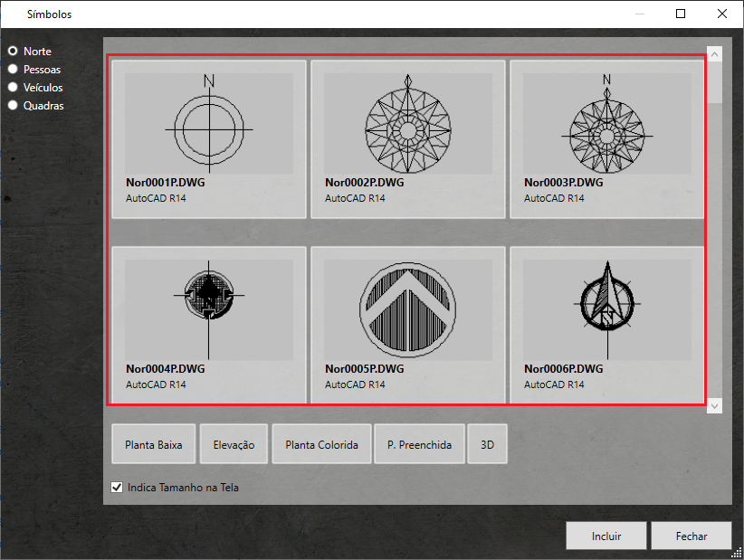Switch to Planta Baixa view
This screenshot has height=560, width=744.
[x=153, y=444]
